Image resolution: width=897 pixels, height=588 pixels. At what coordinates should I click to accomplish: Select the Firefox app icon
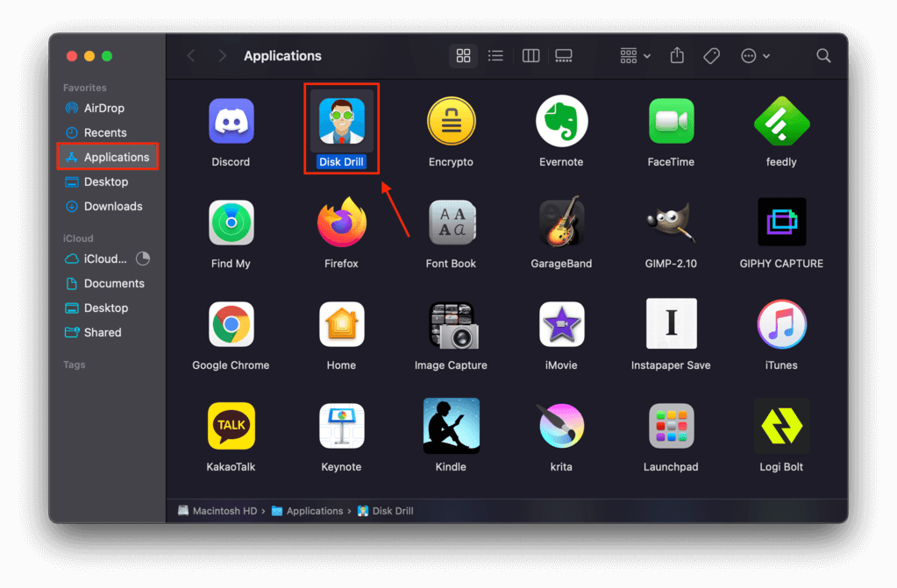click(341, 222)
